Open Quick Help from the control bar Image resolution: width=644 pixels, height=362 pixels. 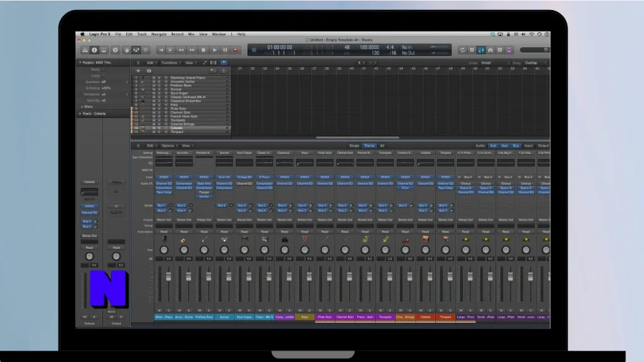[116, 50]
